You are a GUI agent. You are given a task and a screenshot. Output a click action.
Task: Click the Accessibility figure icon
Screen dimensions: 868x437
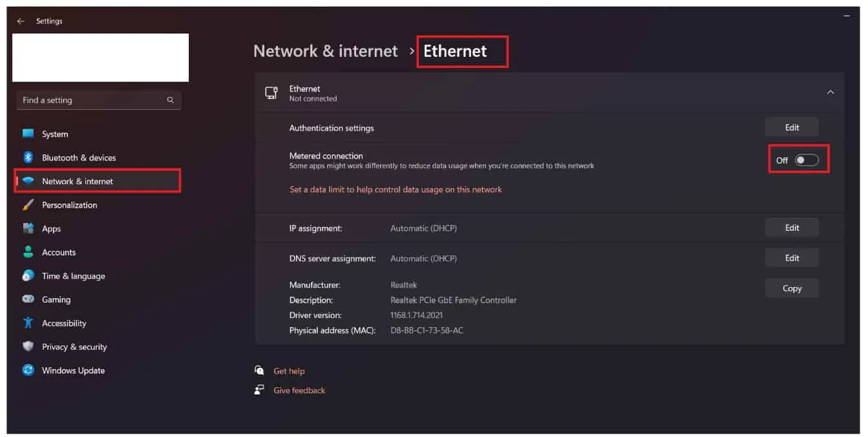[x=28, y=323]
